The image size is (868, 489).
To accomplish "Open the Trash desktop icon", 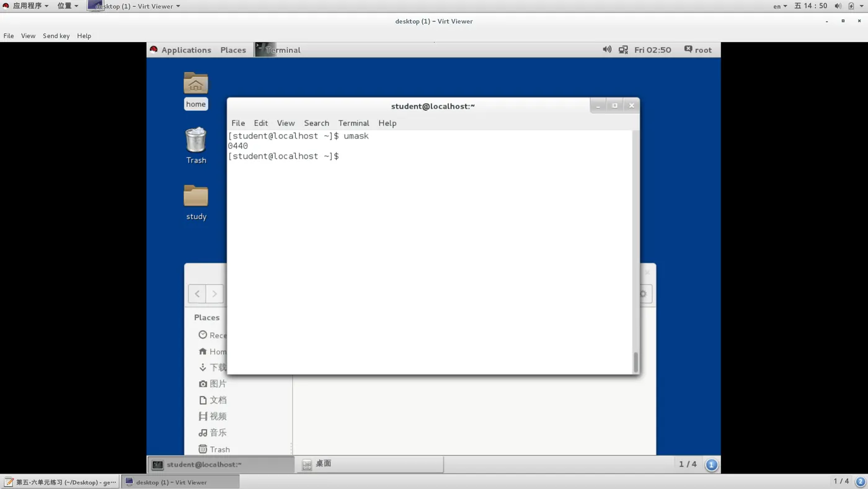I will tap(196, 146).
